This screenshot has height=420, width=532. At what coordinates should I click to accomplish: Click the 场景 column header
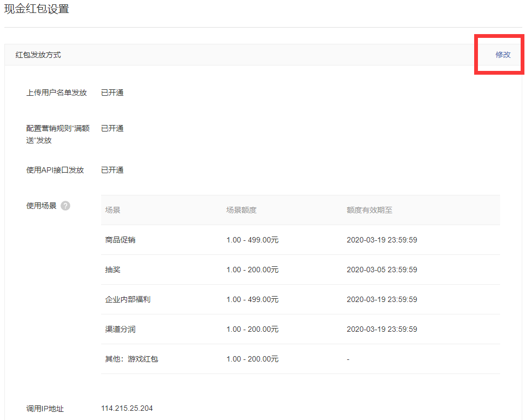(113, 210)
